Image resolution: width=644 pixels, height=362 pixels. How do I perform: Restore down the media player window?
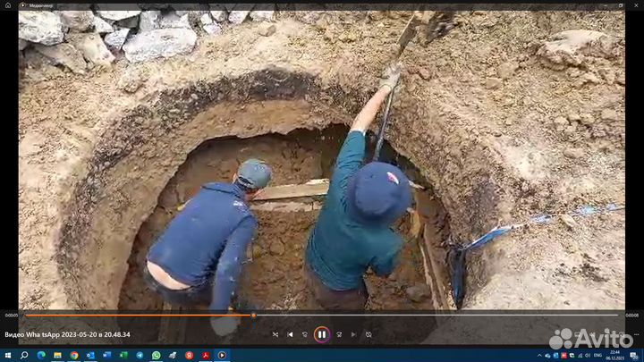click(621, 5)
